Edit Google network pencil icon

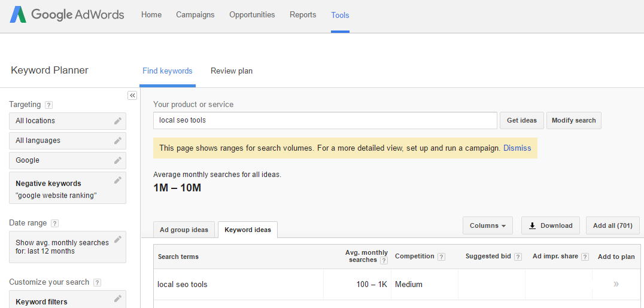coord(118,160)
